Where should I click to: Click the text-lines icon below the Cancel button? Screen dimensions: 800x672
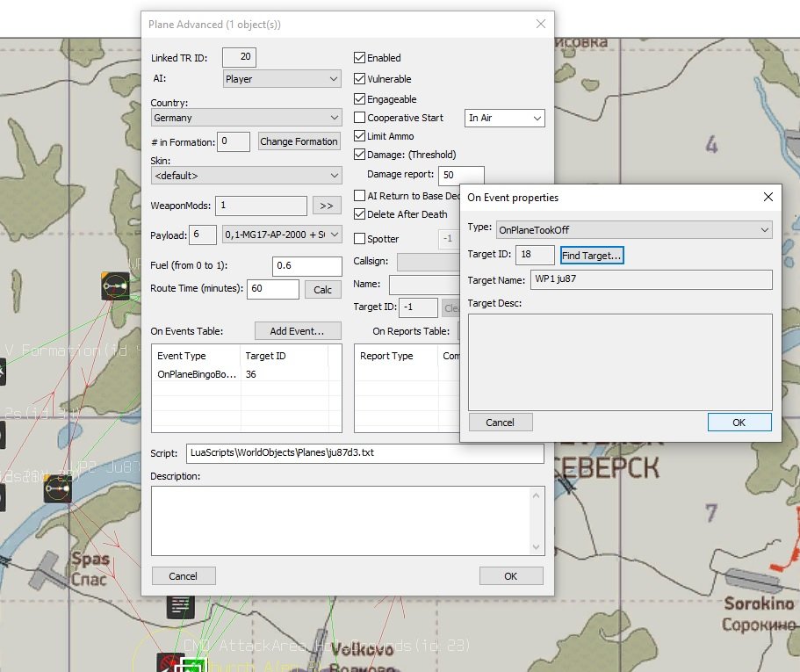(x=181, y=605)
